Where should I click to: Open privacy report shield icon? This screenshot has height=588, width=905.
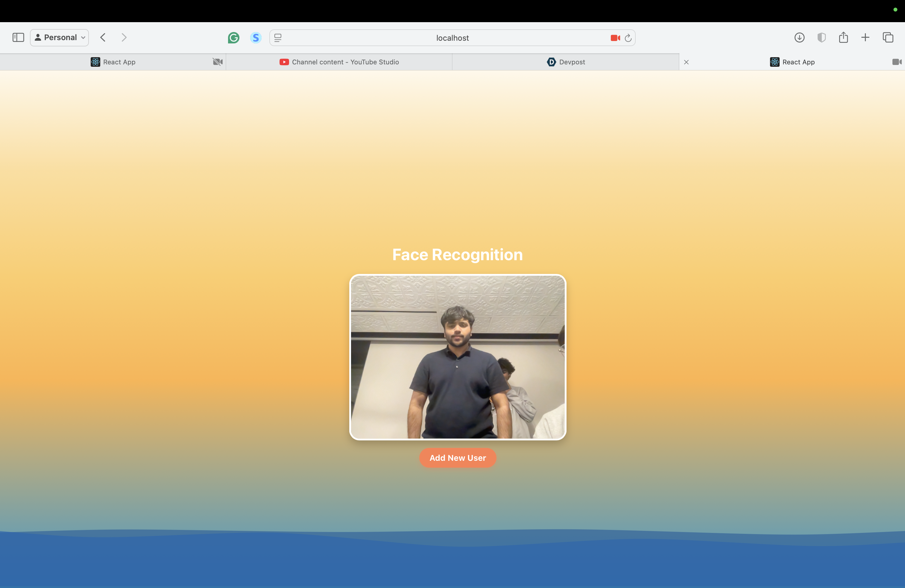pyautogui.click(x=821, y=37)
